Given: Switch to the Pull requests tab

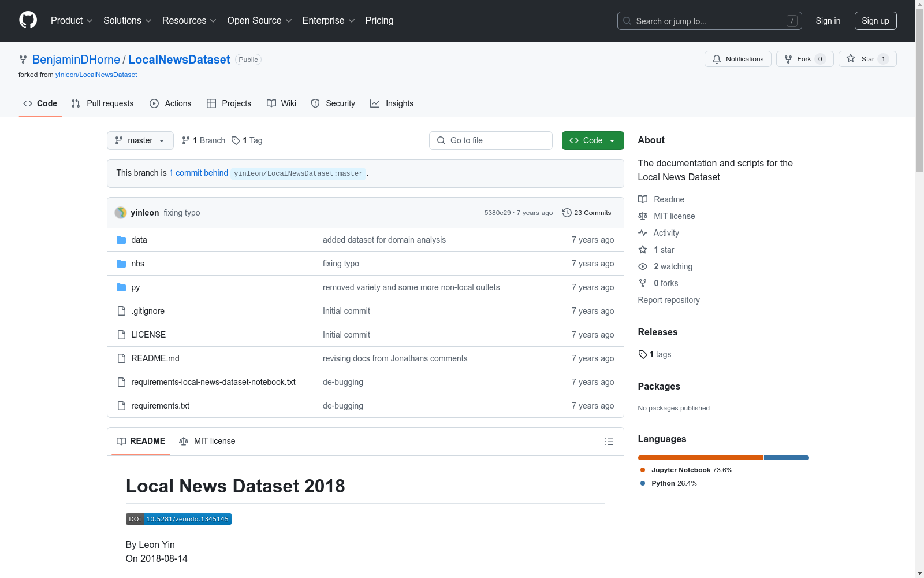Looking at the screenshot, I should pos(103,103).
